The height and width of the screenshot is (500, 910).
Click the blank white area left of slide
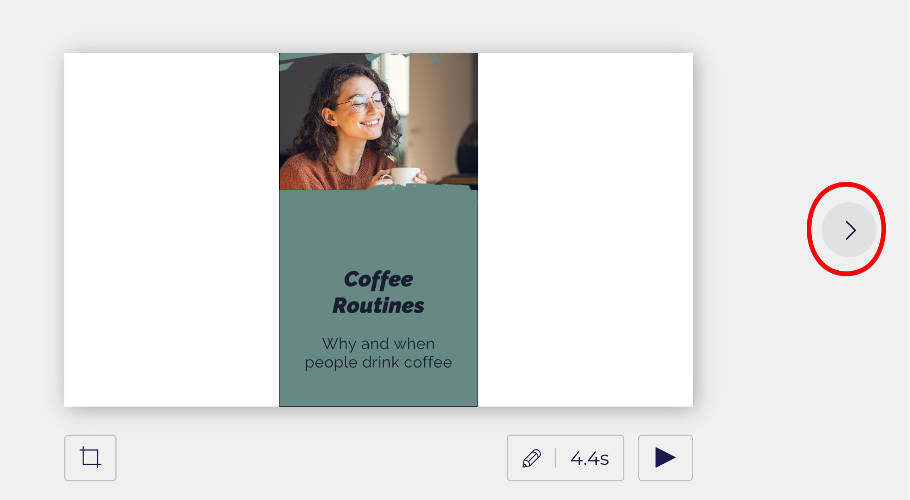[170, 230]
